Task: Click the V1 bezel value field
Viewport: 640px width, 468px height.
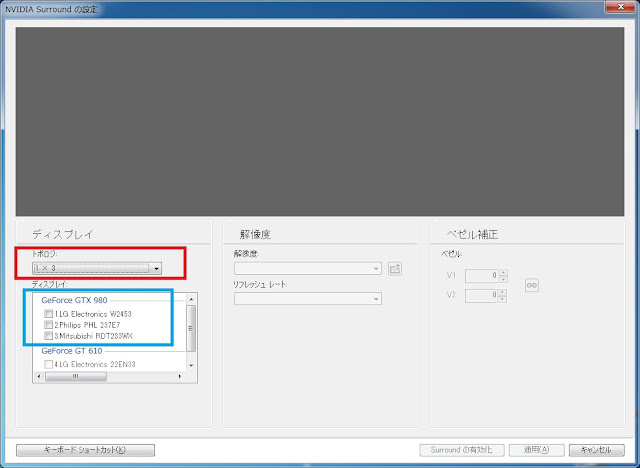Action: pyautogui.click(x=482, y=275)
